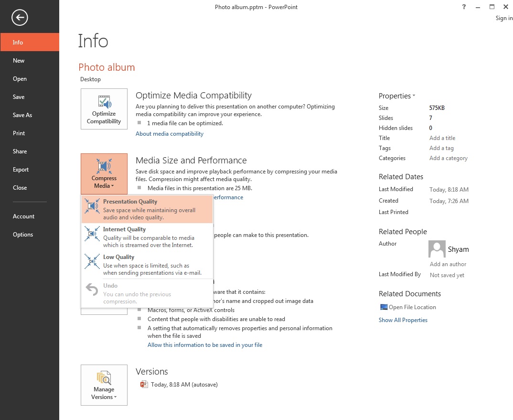Choose Low Quality compression option
The width and height of the screenshot is (513, 420).
click(147, 265)
